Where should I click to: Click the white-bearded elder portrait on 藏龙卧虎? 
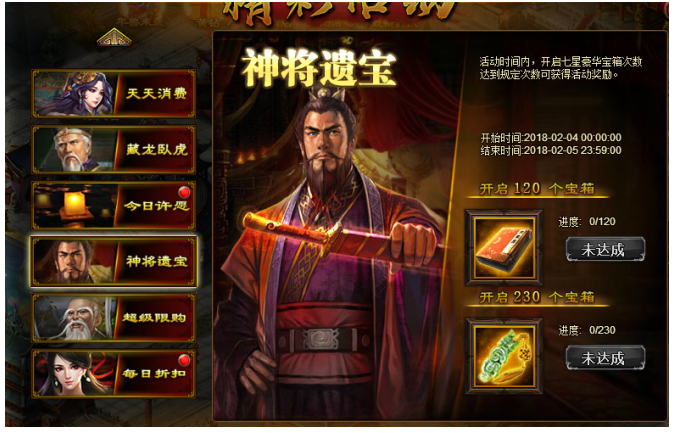click(74, 150)
